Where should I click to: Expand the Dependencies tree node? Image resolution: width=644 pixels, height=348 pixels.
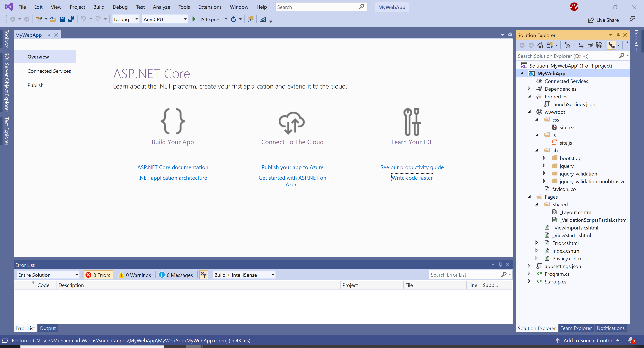pos(529,89)
